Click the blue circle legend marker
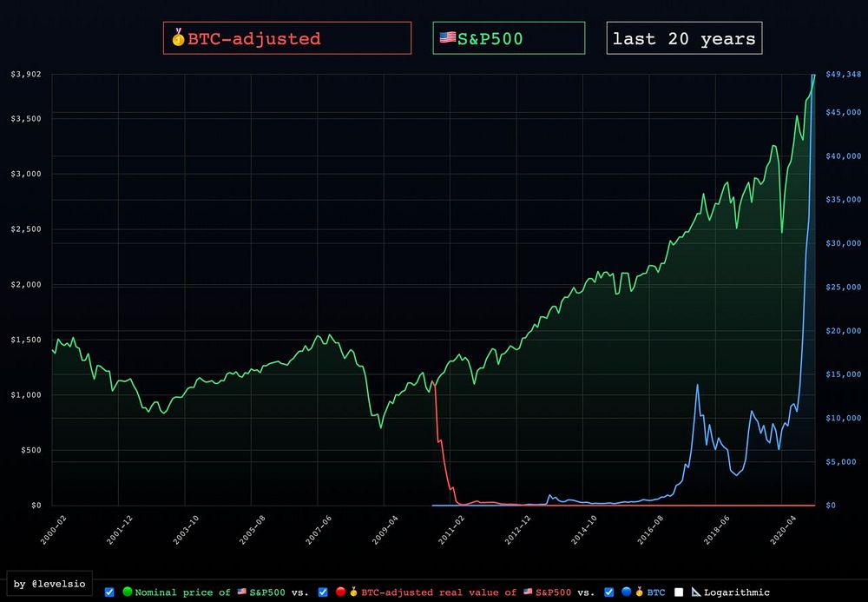 point(627,592)
